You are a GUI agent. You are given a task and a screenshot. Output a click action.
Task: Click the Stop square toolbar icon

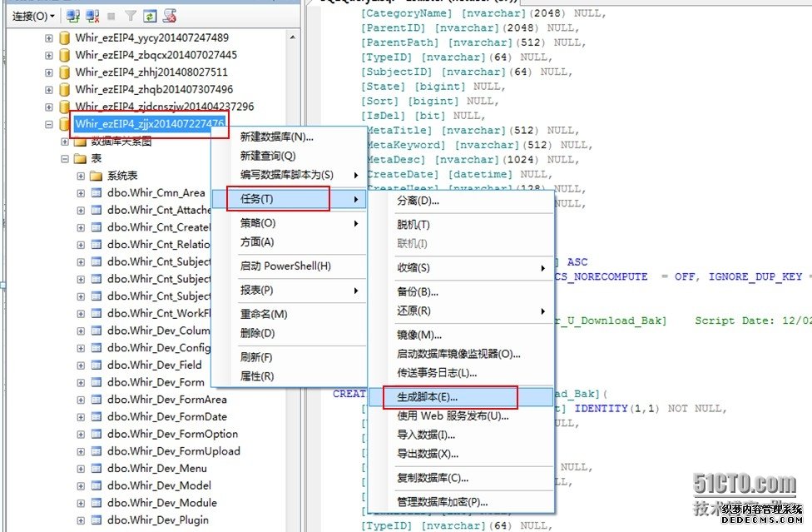click(x=111, y=16)
